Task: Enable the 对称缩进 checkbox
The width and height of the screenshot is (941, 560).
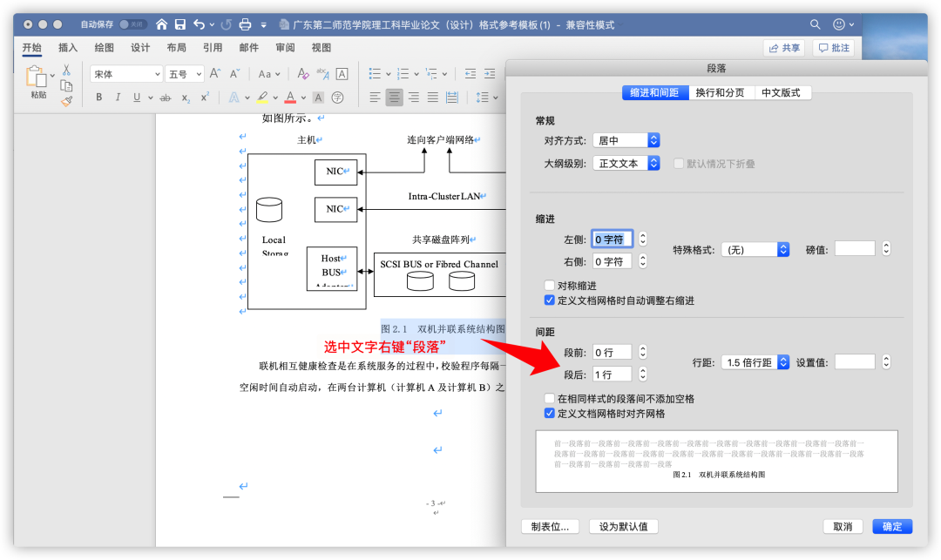Action: [550, 286]
